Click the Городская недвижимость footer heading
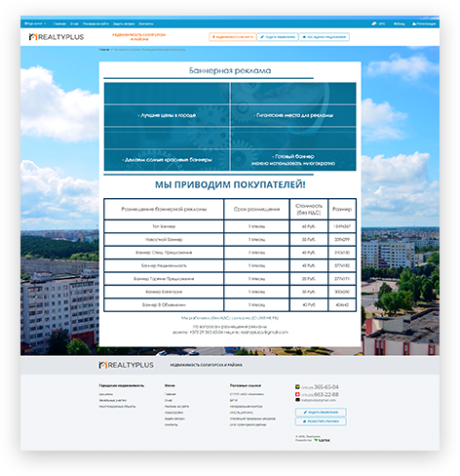 [122, 385]
